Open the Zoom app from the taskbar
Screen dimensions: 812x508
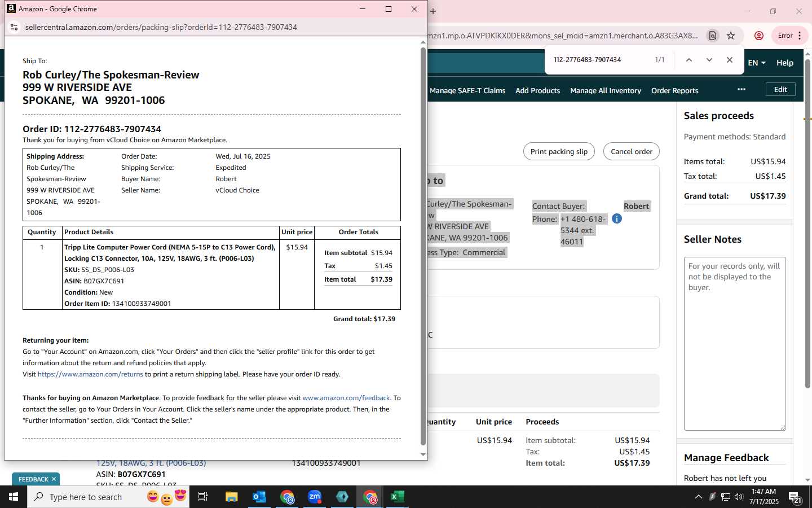coord(315,497)
